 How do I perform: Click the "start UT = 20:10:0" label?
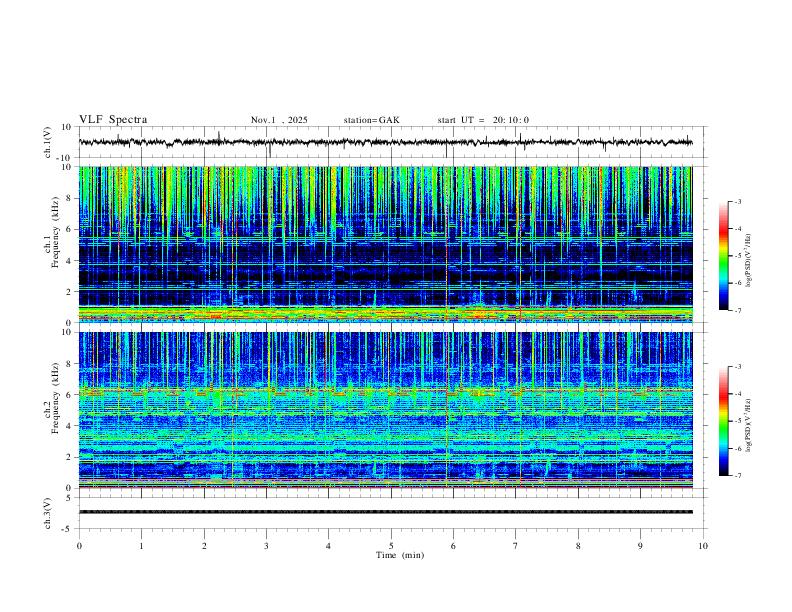coord(483,120)
